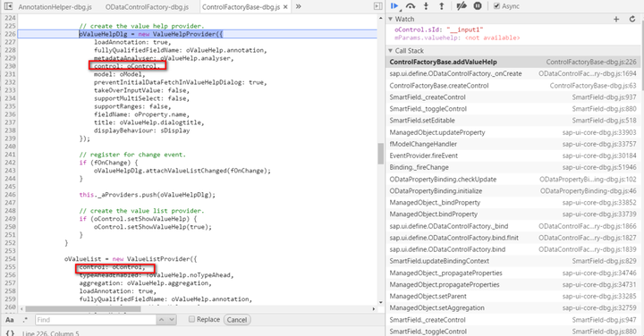Refresh watch expressions
Screen dimensions: 644x336
632,20
